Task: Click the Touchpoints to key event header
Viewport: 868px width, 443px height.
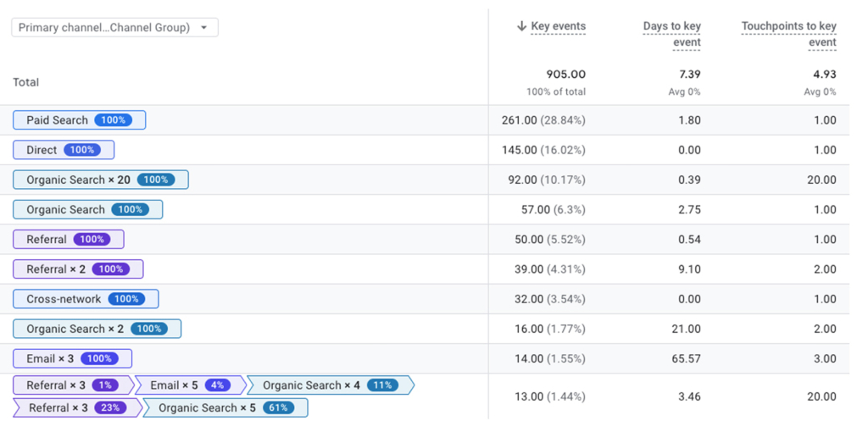Action: pos(788,34)
